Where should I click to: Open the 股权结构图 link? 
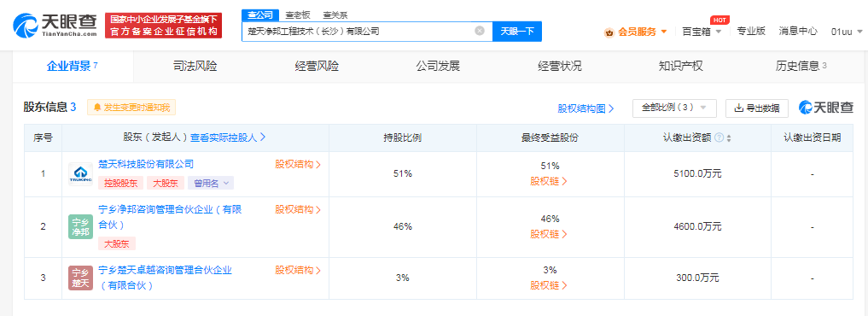(x=585, y=108)
